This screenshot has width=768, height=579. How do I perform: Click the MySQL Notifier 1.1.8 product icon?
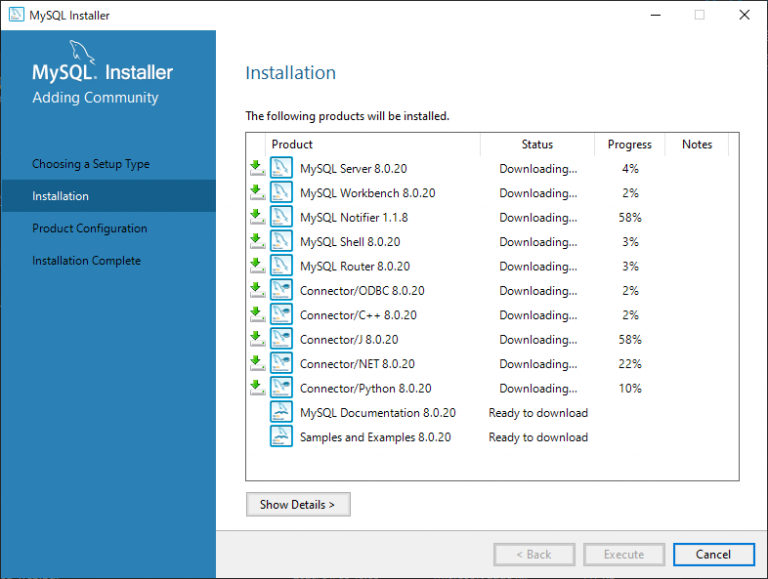pyautogui.click(x=281, y=218)
